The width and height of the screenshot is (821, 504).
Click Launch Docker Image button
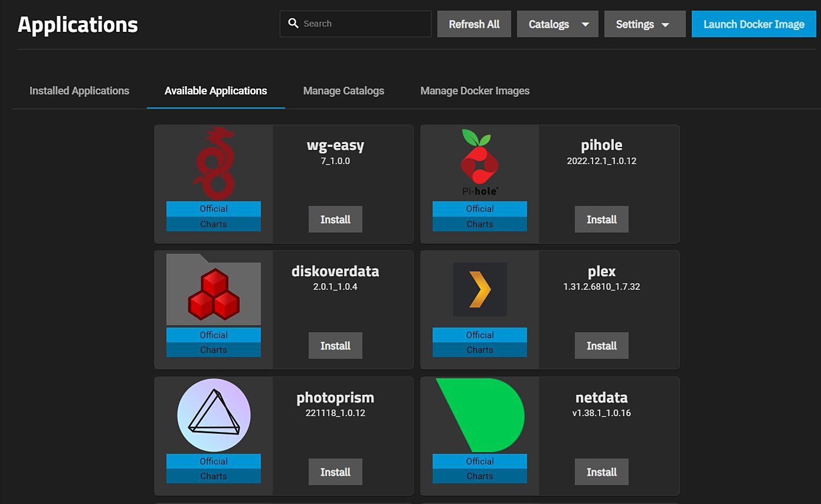754,24
